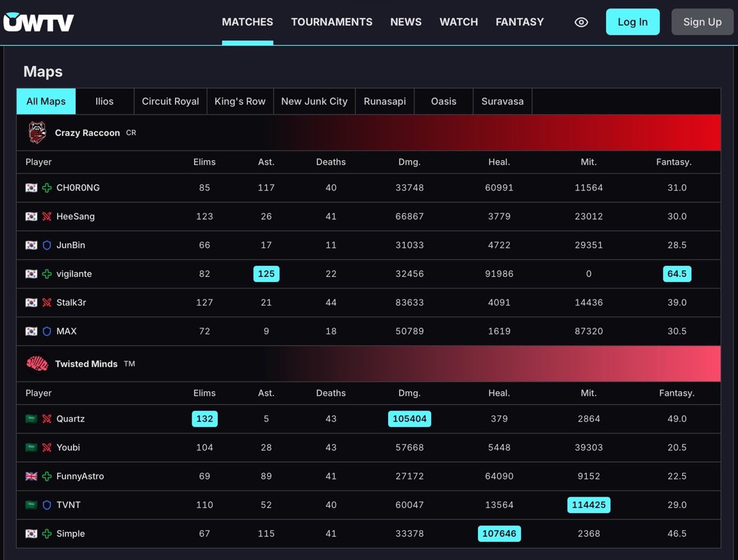The width and height of the screenshot is (738, 560).
Task: Click vigilante's highlighted 125 assists value
Action: (x=266, y=274)
